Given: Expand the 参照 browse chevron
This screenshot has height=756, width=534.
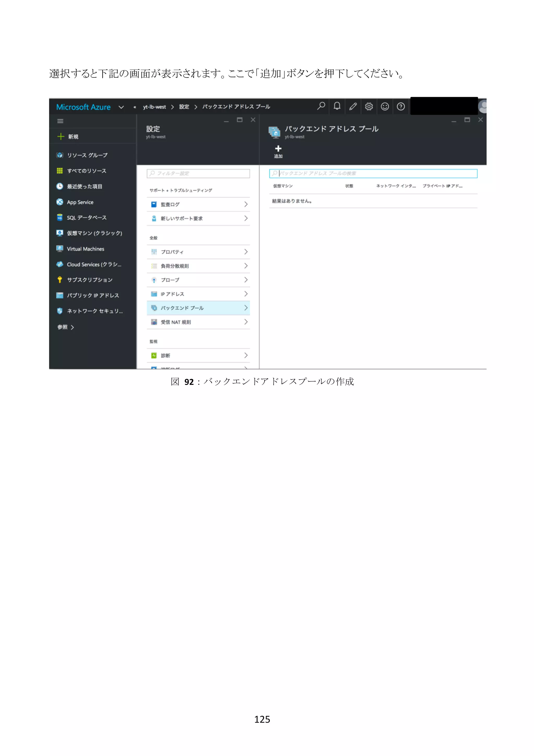Looking at the screenshot, I should [x=72, y=327].
